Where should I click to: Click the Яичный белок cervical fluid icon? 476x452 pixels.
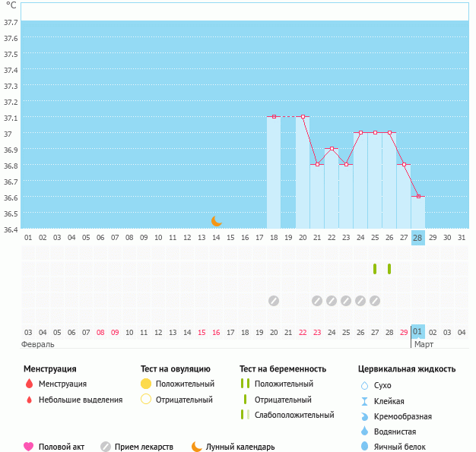pyautogui.click(x=365, y=447)
